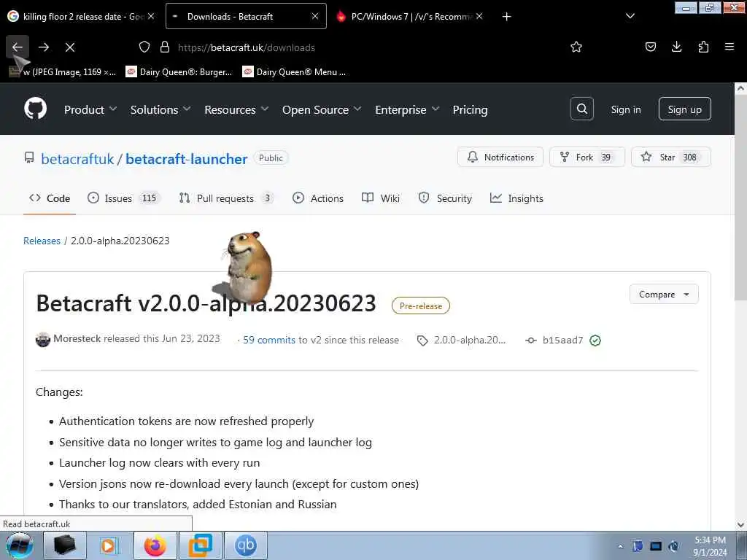747x560 pixels.
Task: Open the Firefox hamburger menu
Action: tap(729, 47)
